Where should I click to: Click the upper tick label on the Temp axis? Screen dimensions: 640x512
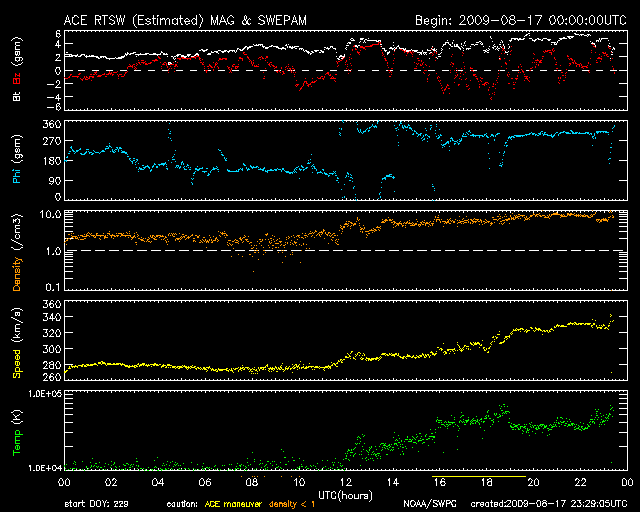[45, 394]
